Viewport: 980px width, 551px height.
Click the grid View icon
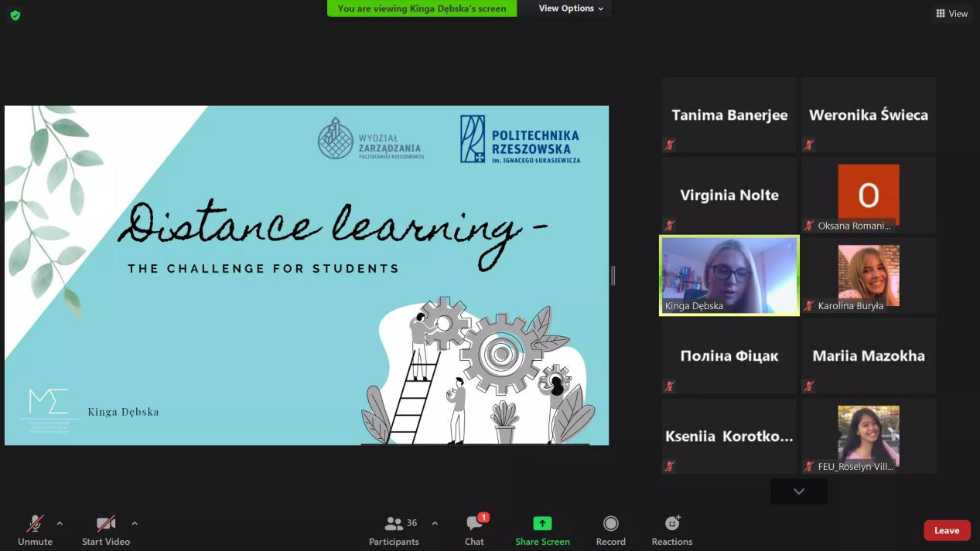[951, 13]
